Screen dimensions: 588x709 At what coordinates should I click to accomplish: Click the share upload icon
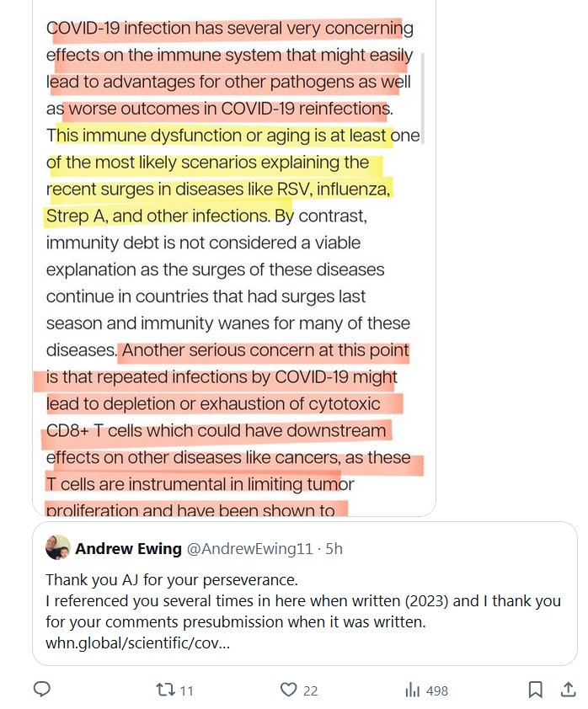568,690
